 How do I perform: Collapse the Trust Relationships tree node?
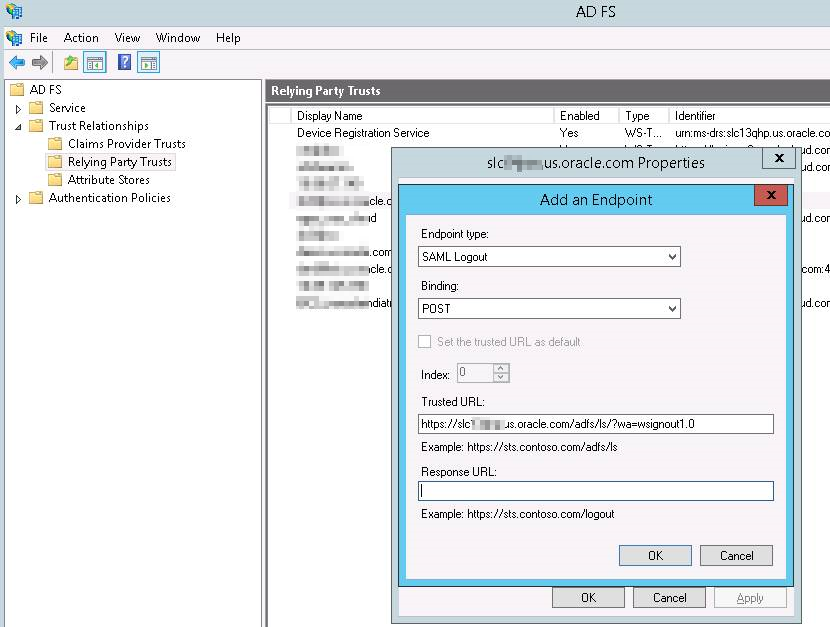pyautogui.click(x=19, y=127)
